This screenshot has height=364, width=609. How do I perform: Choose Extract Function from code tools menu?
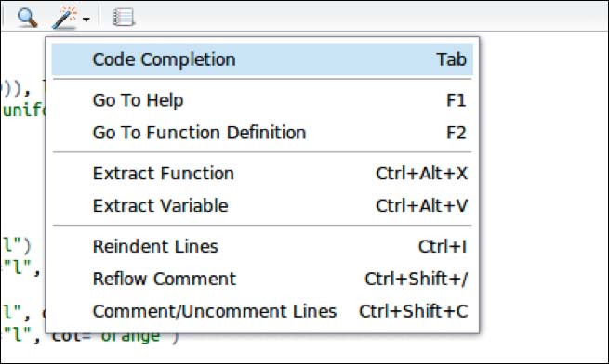262,174
